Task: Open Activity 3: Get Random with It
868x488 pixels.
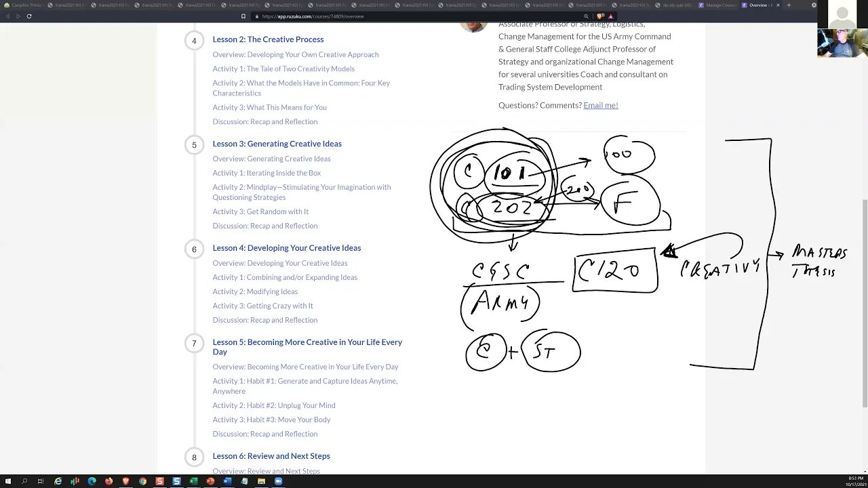Action: [260, 211]
